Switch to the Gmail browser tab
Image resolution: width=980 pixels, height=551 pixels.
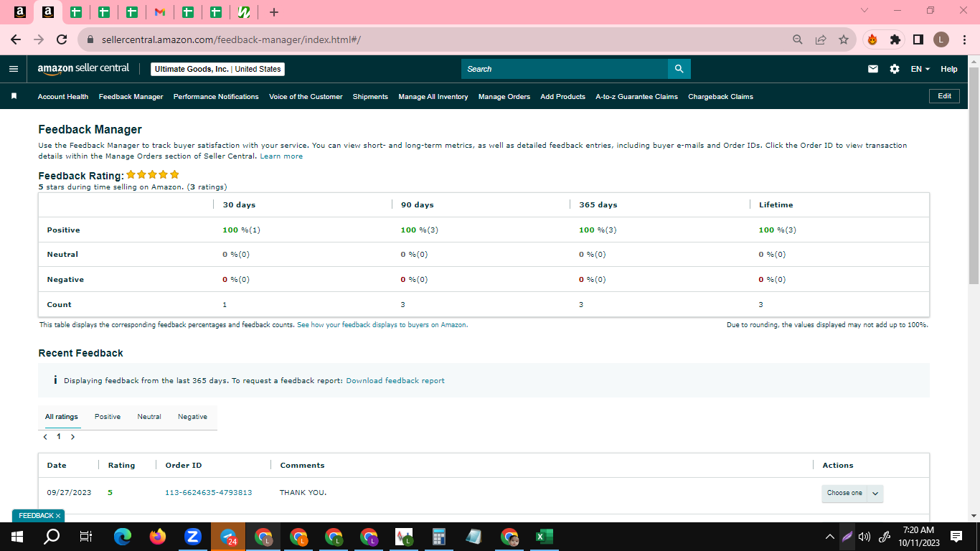(160, 12)
